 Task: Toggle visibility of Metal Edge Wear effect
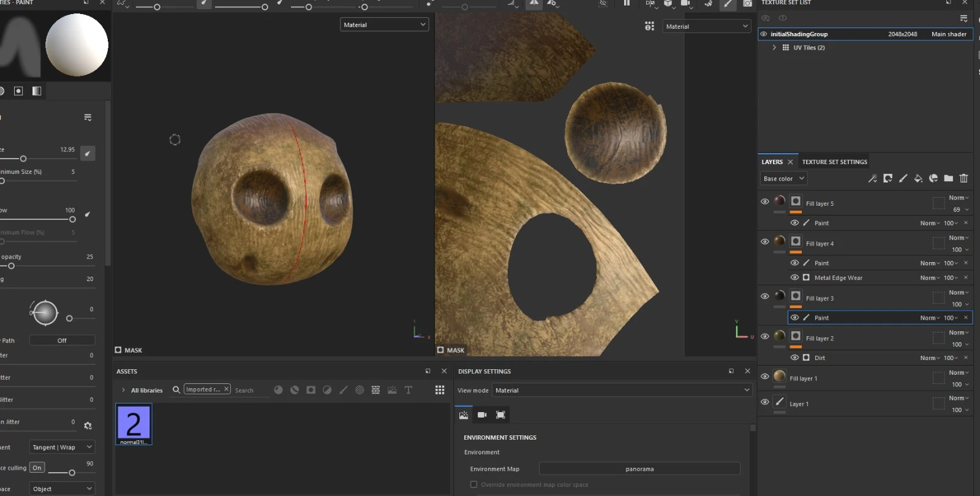pos(794,277)
